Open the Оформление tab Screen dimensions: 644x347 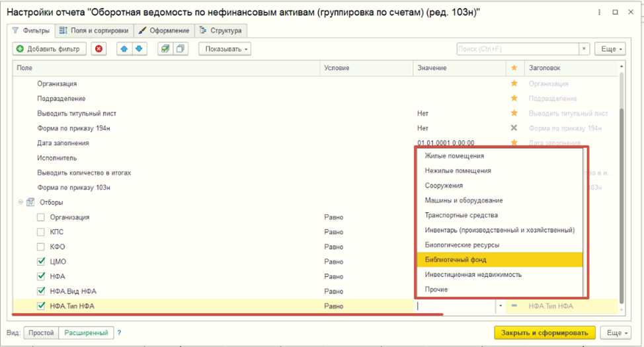point(164,30)
